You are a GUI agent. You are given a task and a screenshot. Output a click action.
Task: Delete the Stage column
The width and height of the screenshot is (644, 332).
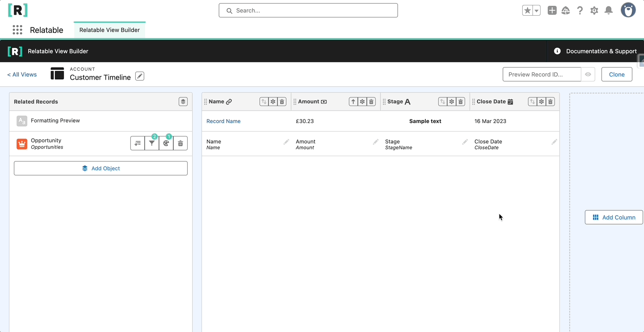[460, 102]
